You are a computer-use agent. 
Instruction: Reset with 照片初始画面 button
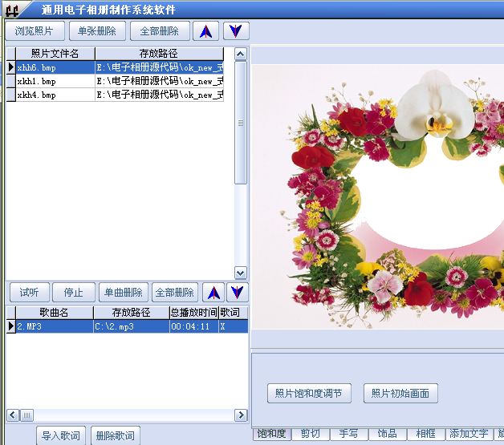[400, 393]
